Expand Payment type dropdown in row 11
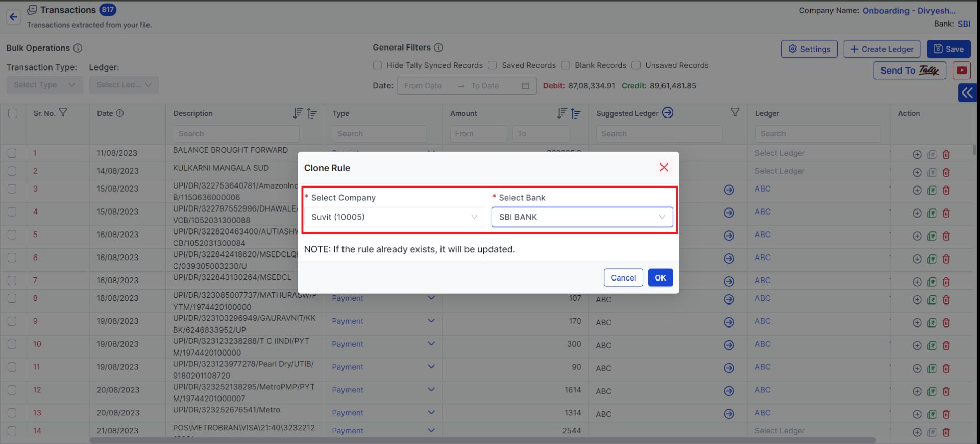 pyautogui.click(x=431, y=367)
